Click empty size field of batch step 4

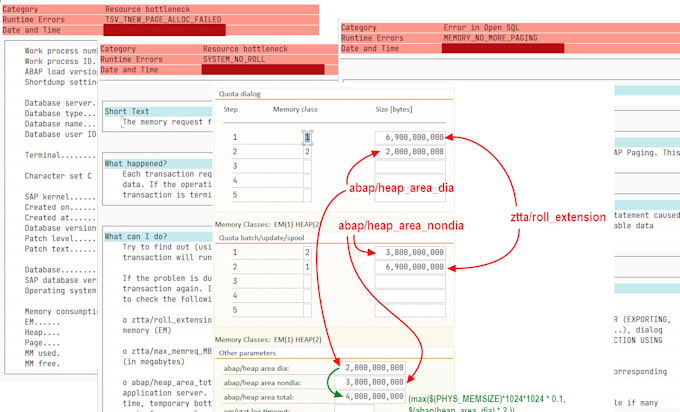click(x=410, y=295)
